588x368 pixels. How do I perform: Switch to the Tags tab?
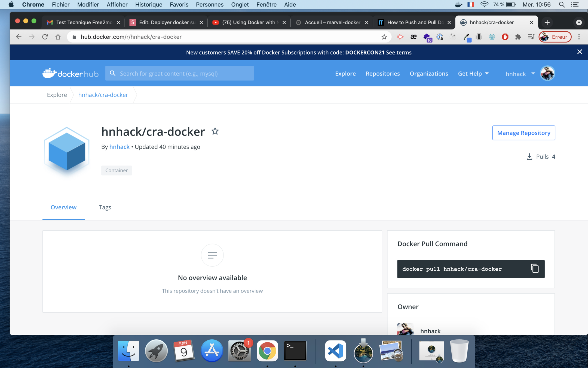pyautogui.click(x=105, y=207)
